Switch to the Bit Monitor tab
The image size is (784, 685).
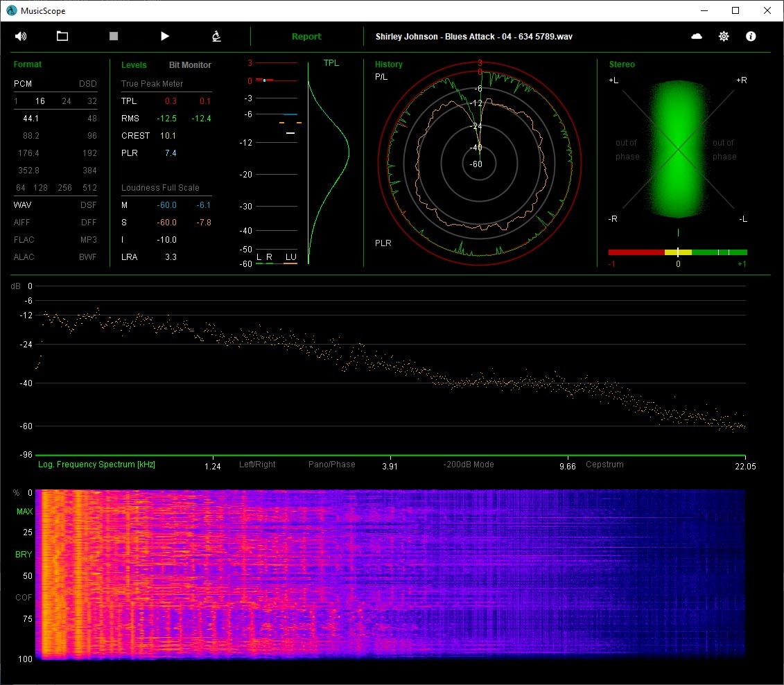point(190,65)
